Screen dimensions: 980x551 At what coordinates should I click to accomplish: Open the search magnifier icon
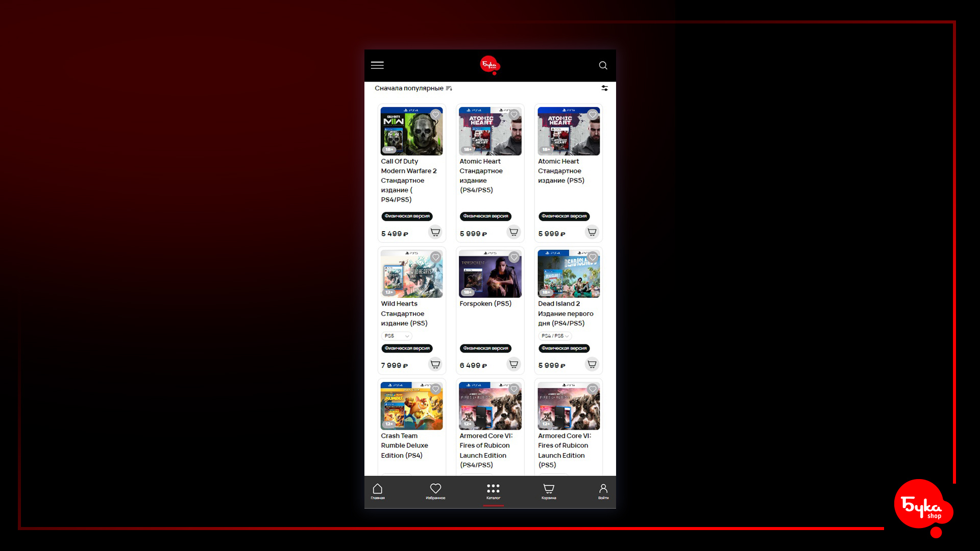pyautogui.click(x=603, y=65)
